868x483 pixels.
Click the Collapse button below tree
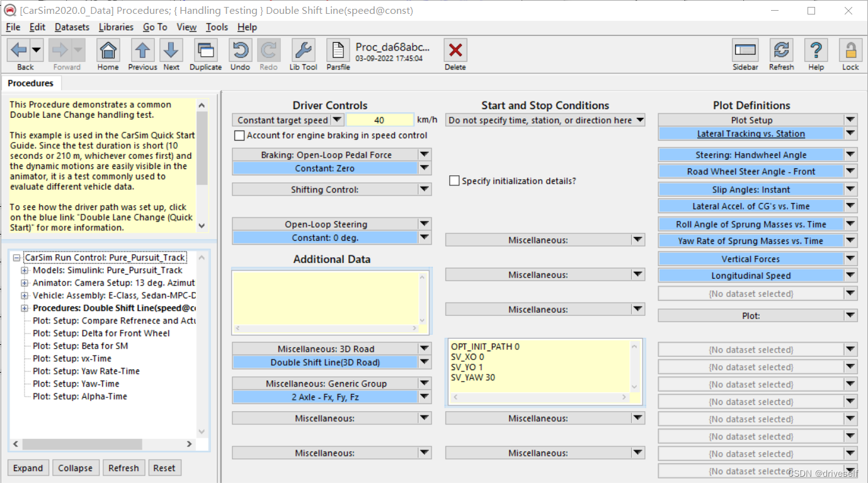(x=75, y=468)
